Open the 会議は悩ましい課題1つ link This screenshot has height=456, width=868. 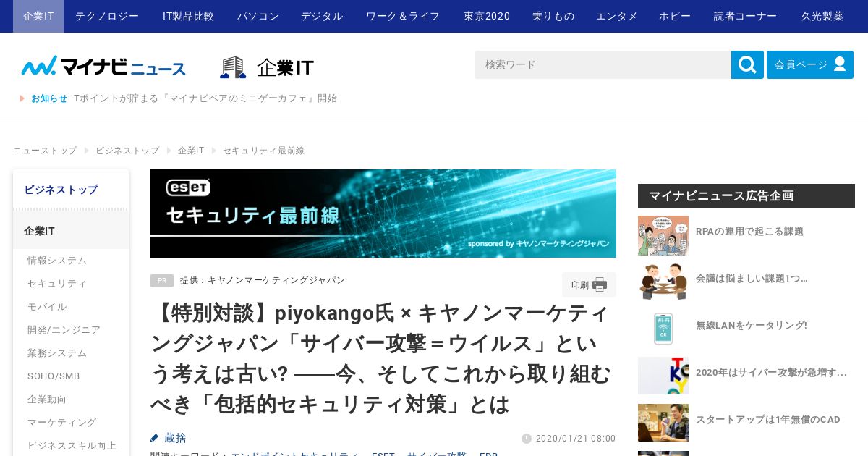(x=752, y=278)
